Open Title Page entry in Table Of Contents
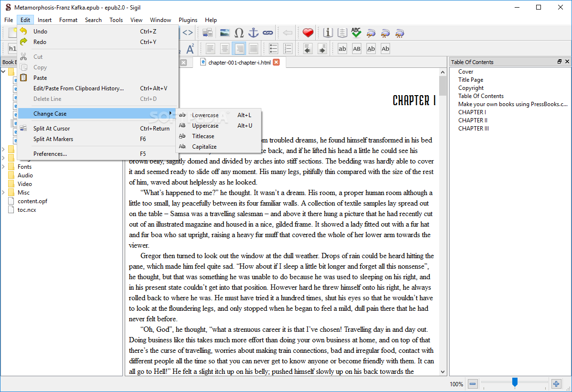Image resolution: width=572 pixels, height=392 pixels. pos(471,79)
